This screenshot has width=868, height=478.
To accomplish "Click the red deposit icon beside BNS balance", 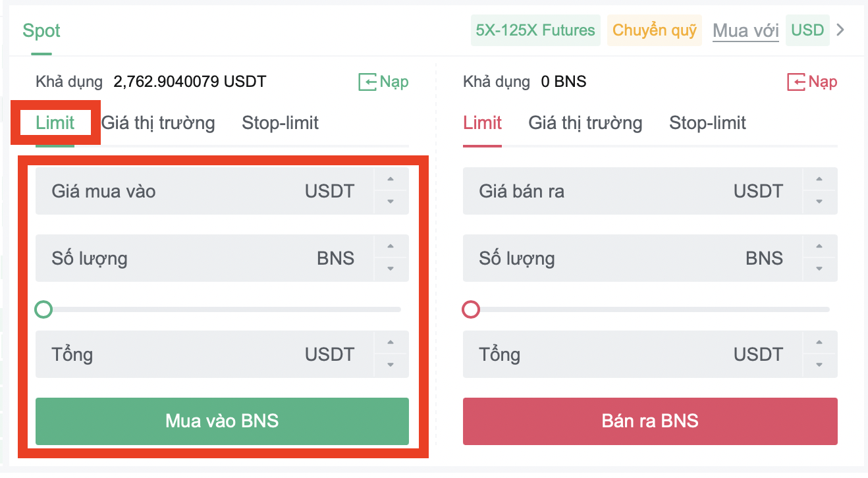I will tap(796, 82).
